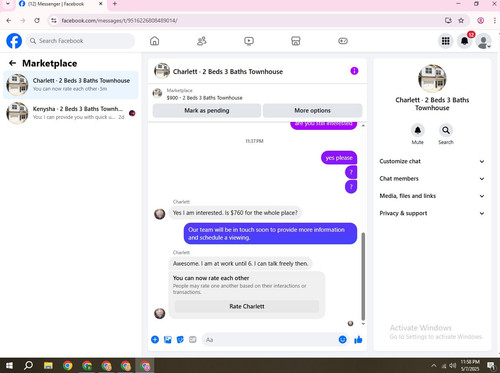Open the emoji picker in message box
Image resolution: width=500 pixels, height=373 pixels.
[x=342, y=339]
